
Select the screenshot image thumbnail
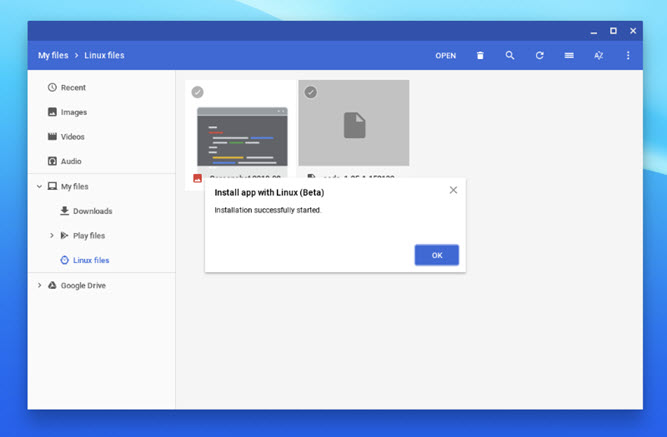pos(242,135)
